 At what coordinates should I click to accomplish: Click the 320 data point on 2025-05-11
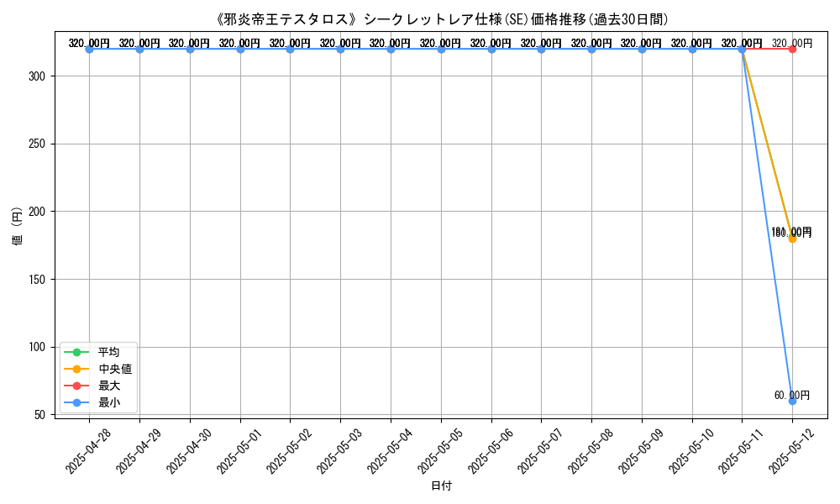pyautogui.click(x=742, y=50)
